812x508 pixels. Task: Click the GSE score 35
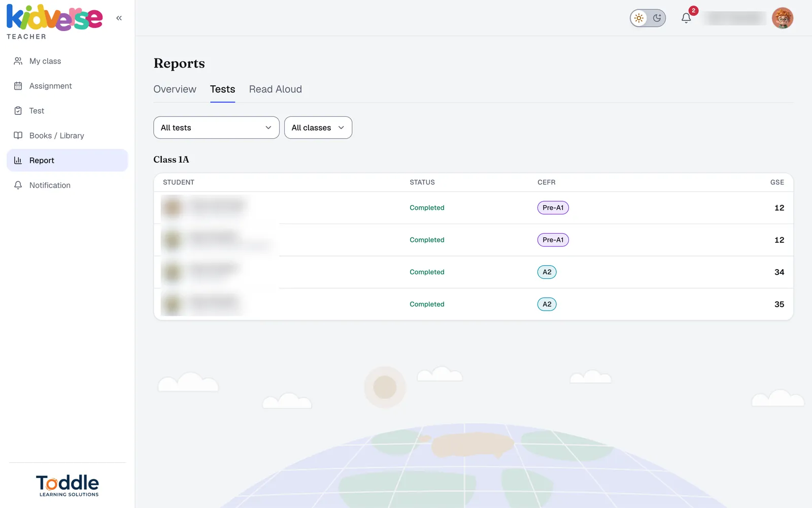[779, 304]
